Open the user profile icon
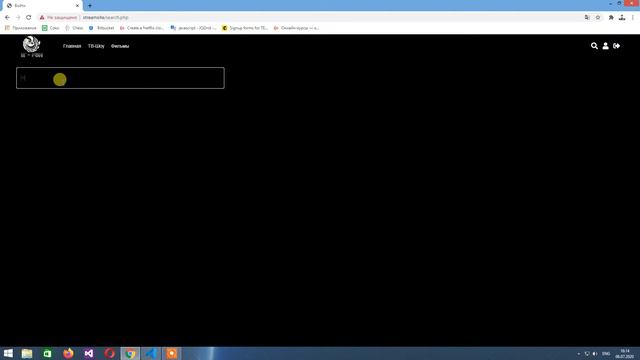 [x=606, y=46]
